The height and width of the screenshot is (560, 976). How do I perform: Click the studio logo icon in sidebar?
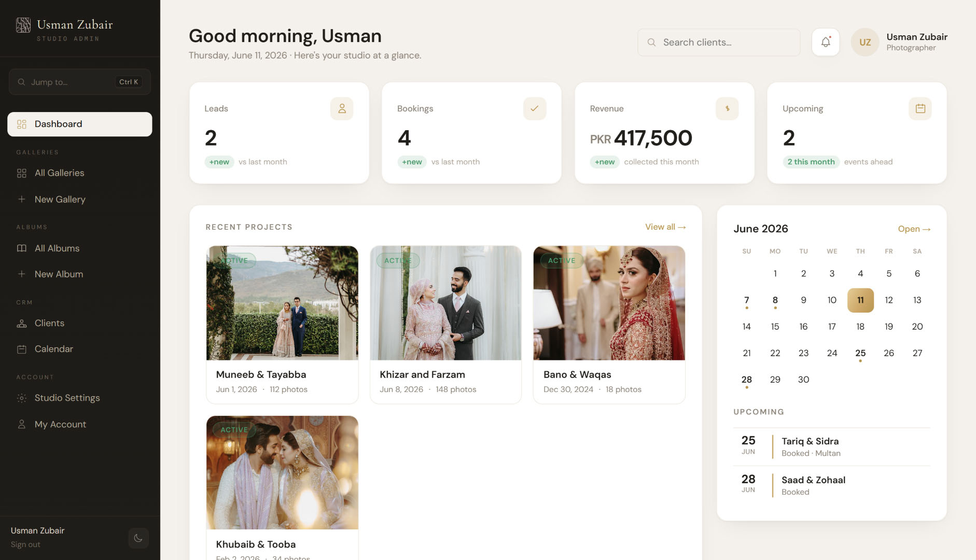23,25
